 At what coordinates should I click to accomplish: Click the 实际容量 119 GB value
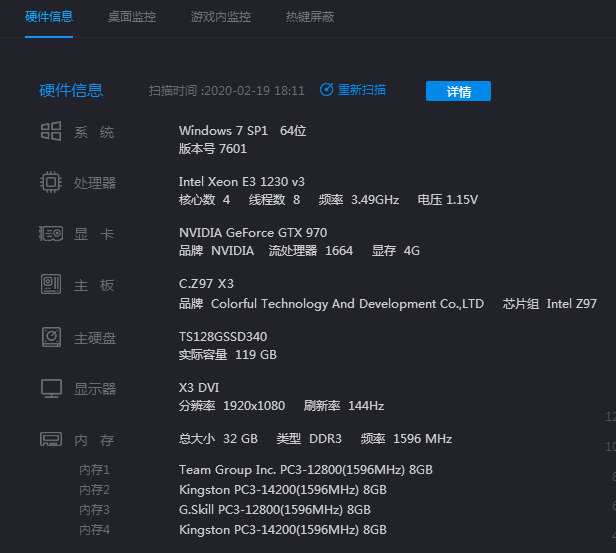click(228, 355)
